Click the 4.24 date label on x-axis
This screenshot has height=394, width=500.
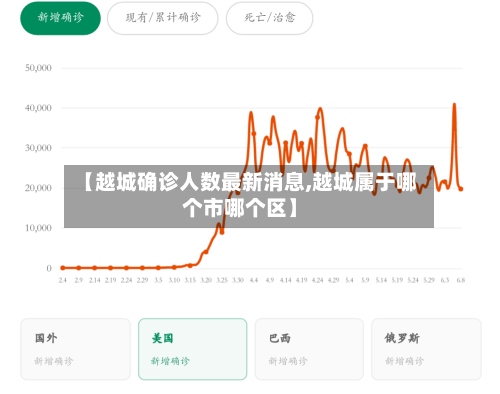317,280
